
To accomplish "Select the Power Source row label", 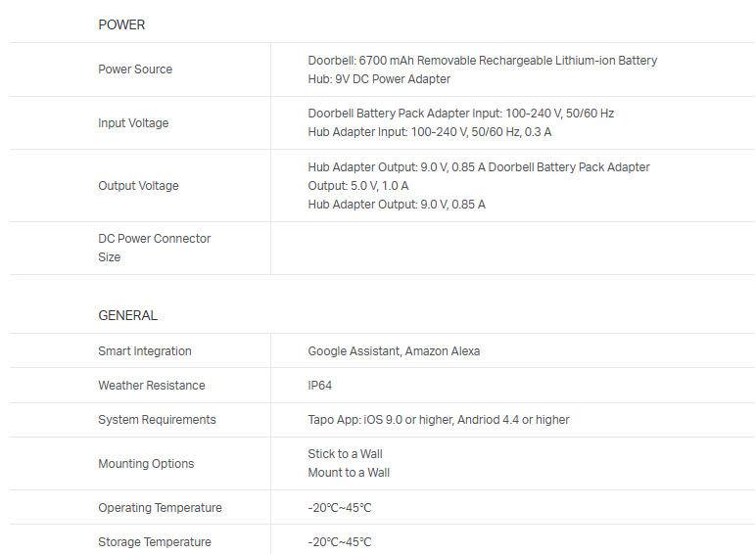I will click(135, 69).
